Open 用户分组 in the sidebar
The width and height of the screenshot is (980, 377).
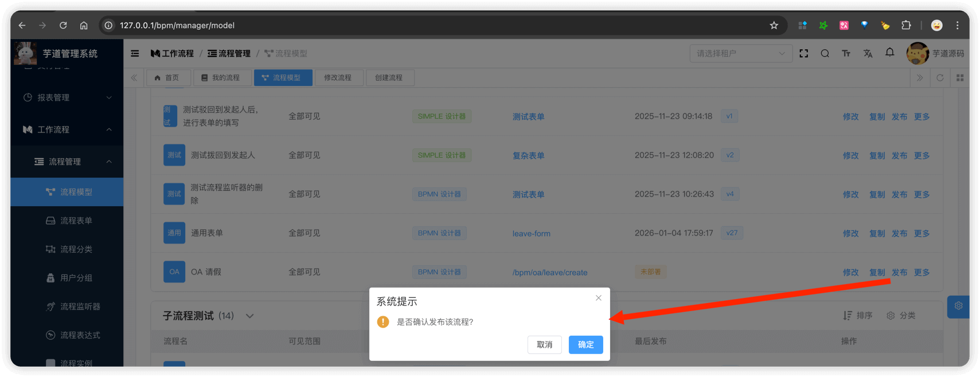pyautogui.click(x=67, y=278)
